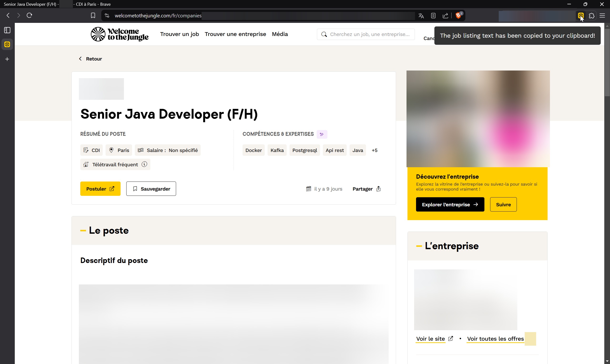Select the Média navigation item
The height and width of the screenshot is (364, 610).
[280, 34]
